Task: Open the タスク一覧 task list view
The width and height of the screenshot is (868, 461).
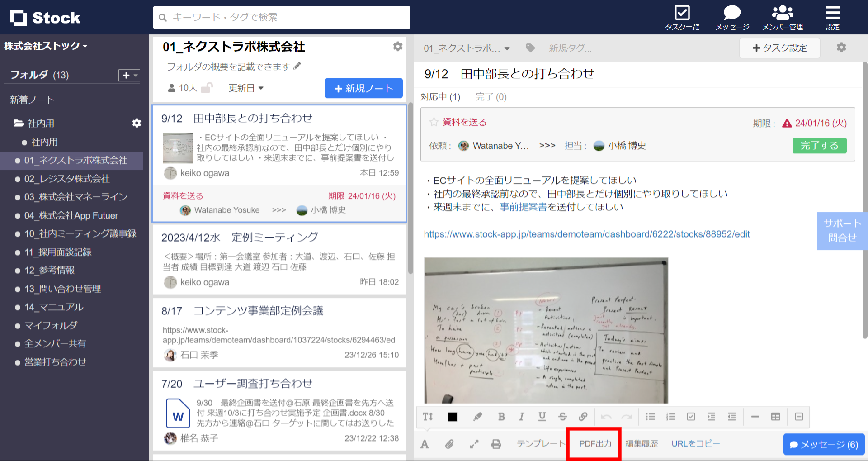Action: [682, 17]
